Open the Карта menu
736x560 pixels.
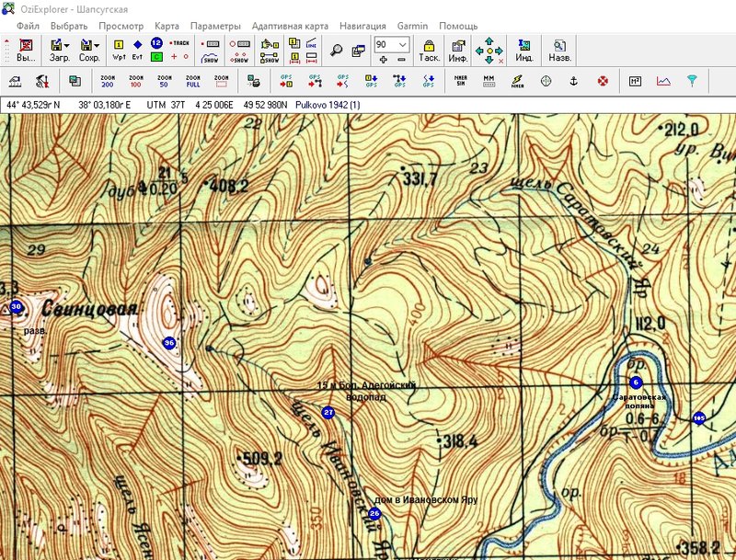pyautogui.click(x=167, y=26)
